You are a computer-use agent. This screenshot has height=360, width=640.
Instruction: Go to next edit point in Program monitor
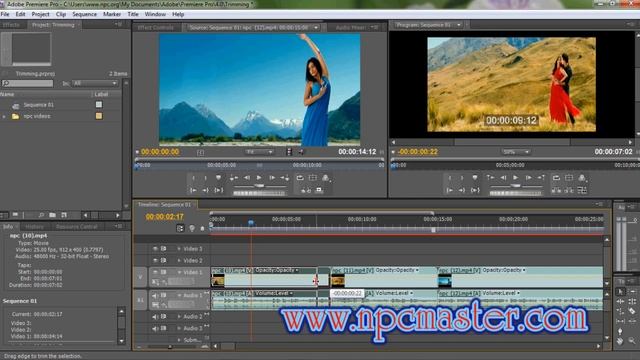click(x=541, y=178)
